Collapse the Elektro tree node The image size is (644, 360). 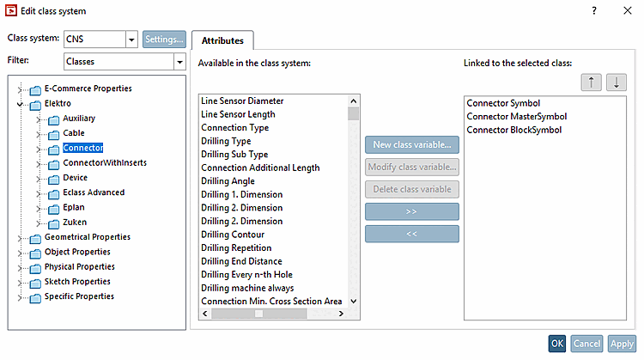(x=19, y=104)
